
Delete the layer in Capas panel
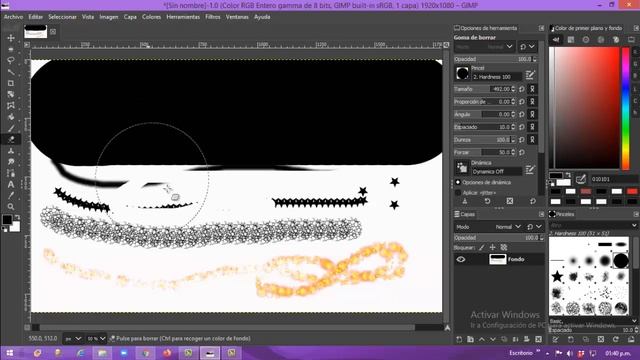538,339
